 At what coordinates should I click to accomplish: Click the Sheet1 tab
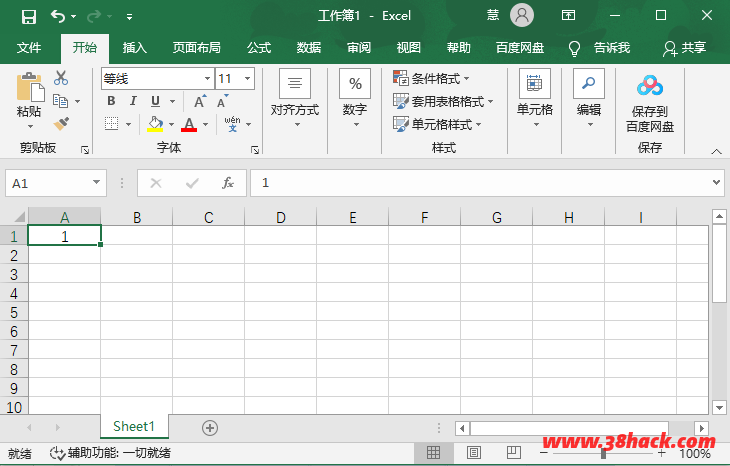pos(134,426)
